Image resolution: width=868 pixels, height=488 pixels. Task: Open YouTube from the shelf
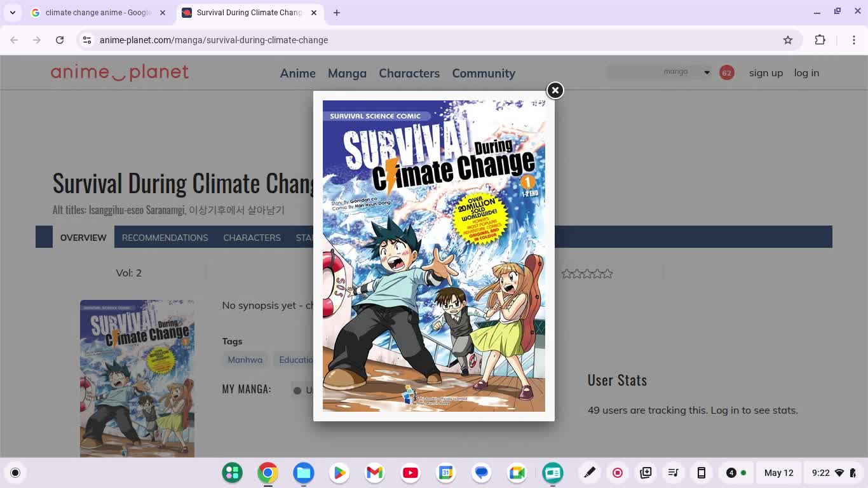410,473
